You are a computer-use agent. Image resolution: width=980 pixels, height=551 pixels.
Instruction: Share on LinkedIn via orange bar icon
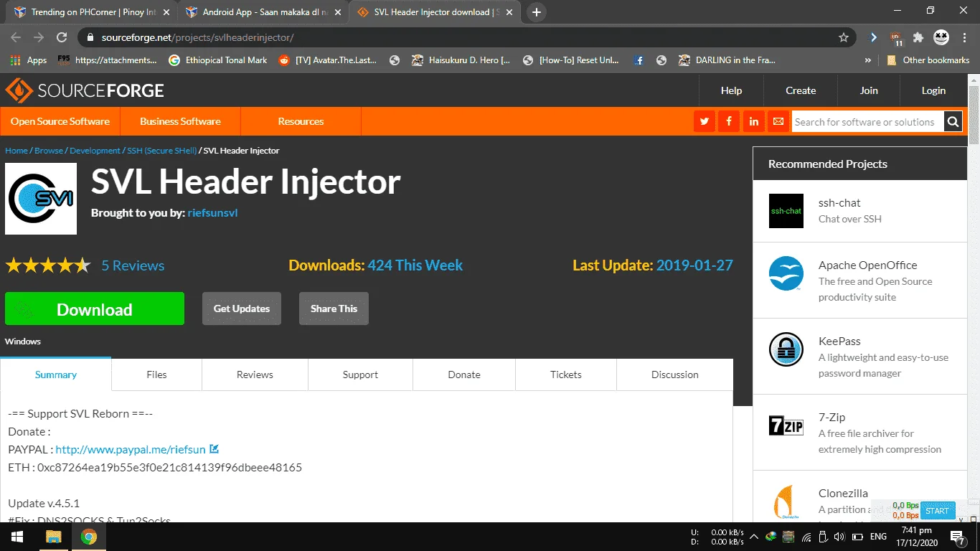point(753,122)
